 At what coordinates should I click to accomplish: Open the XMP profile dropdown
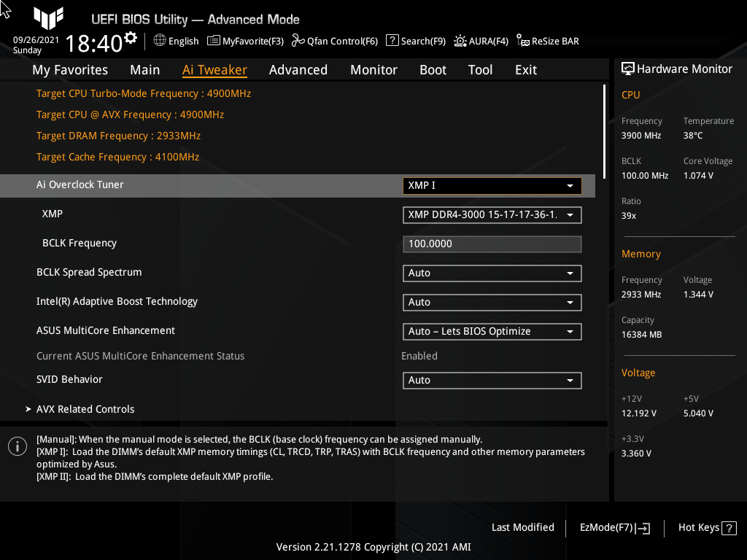(492, 215)
